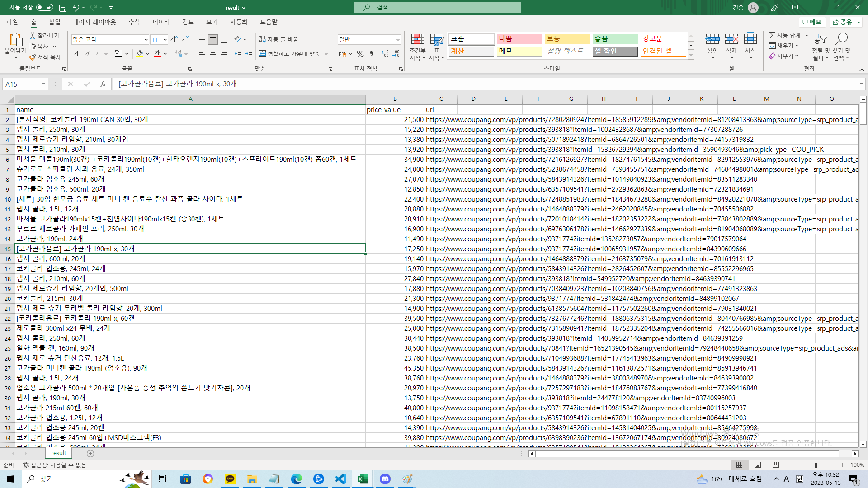The height and width of the screenshot is (488, 868).
Task: Switch to Page Layout view icon
Action: click(x=758, y=465)
